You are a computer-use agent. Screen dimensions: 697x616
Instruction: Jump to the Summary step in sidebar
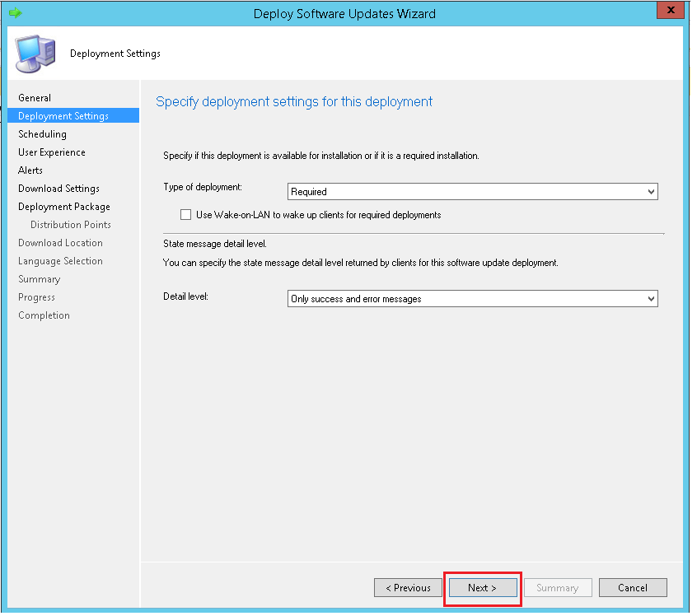point(39,278)
